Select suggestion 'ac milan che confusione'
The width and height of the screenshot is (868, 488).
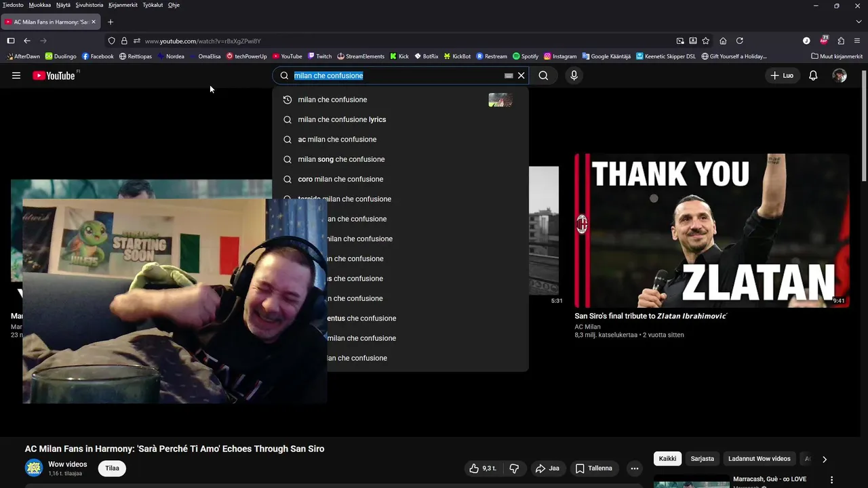click(400, 139)
